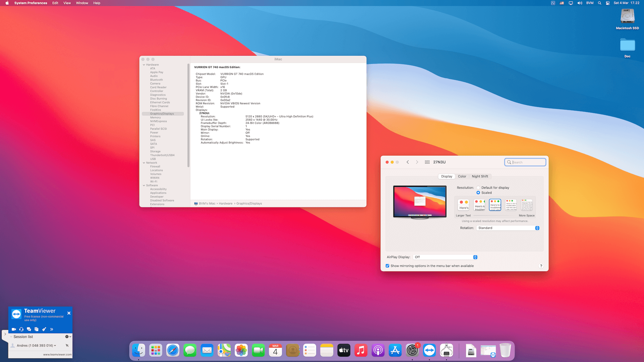Open Safari from the Dock
Viewport: 644px width, 362px height.
click(173, 350)
